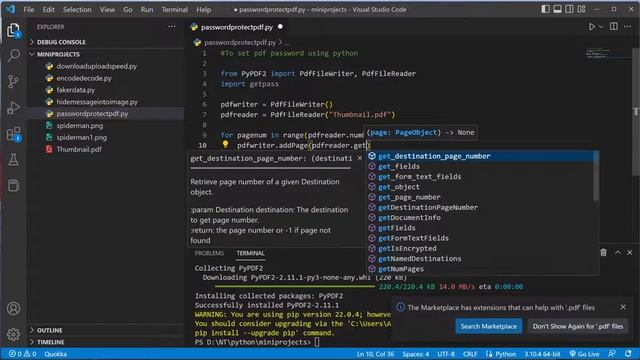Open the Run menu
Screen dimensions: 640x360
tap(147, 9)
